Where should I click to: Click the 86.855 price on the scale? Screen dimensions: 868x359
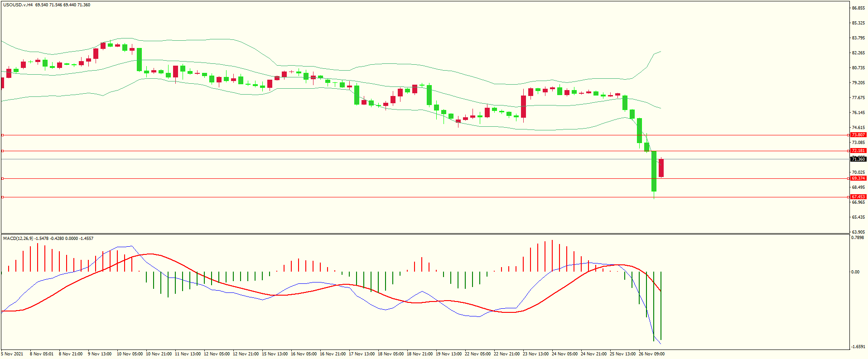(858, 8)
